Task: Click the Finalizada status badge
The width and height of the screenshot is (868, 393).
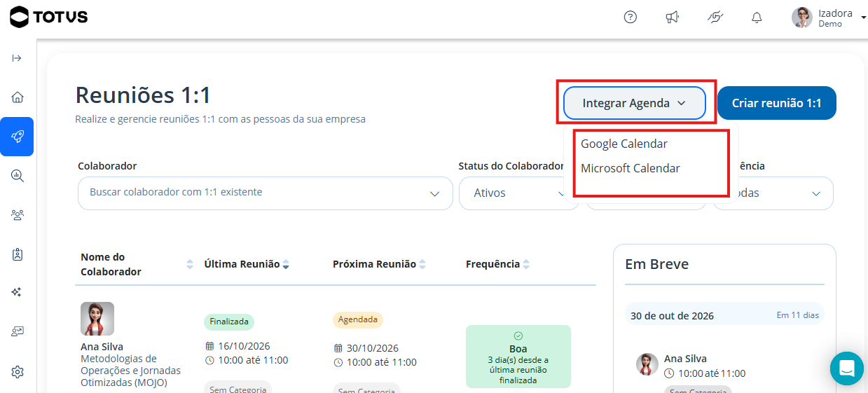Action: pos(229,322)
